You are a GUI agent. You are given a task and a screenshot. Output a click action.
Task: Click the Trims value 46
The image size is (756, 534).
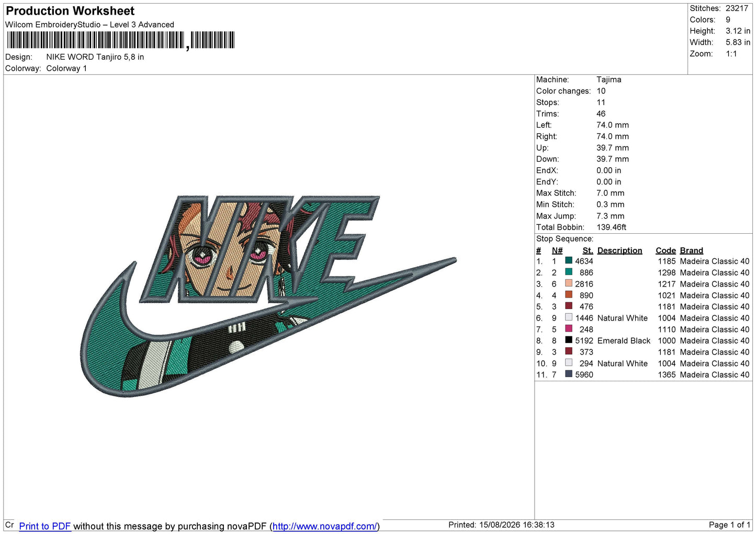click(x=601, y=113)
